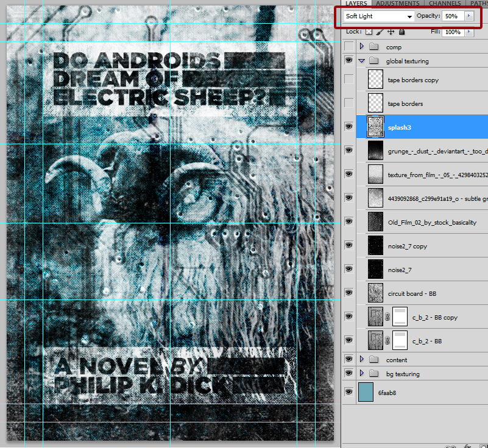Click the Old_Film_02 layer thumbnail
This screenshot has width=488, height=448.
click(x=376, y=222)
